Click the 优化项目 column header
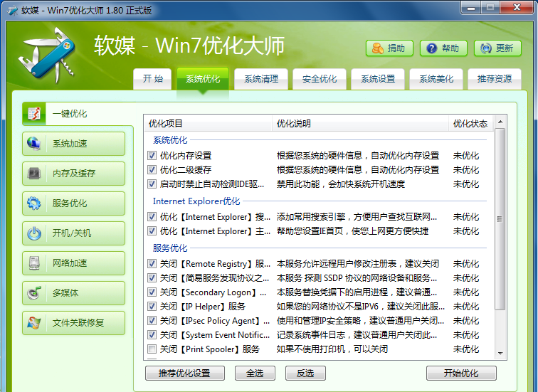 (209, 124)
